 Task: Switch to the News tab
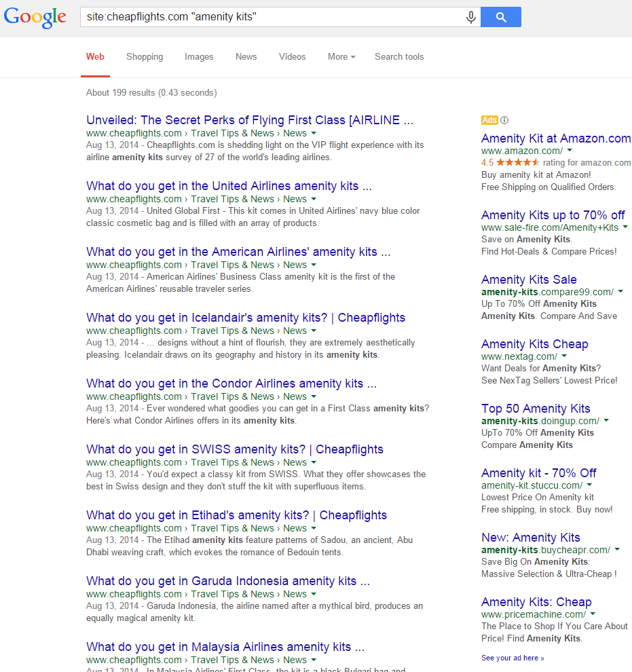[246, 56]
